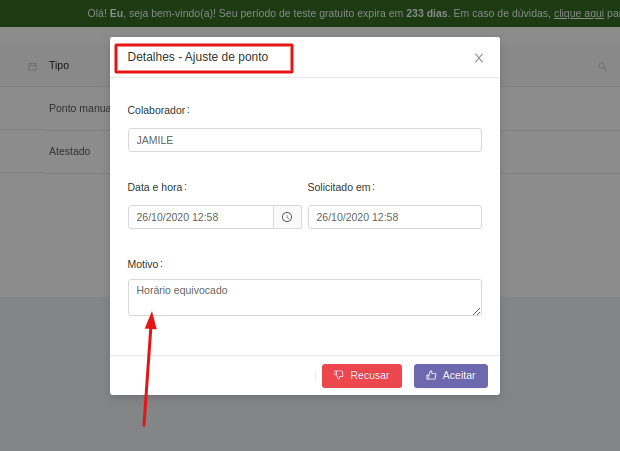Click the calendar icon in table header
Viewport: 620px width, 451px height.
pos(32,66)
